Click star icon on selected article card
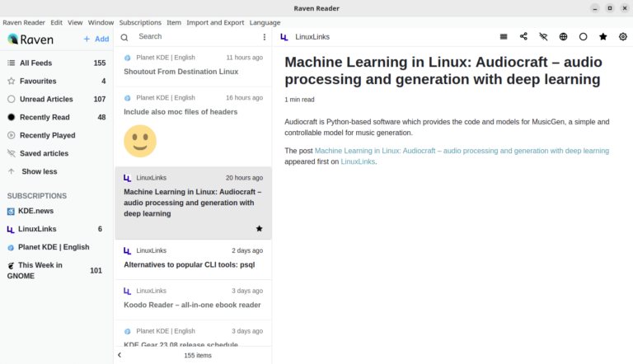633x364 pixels. [259, 229]
